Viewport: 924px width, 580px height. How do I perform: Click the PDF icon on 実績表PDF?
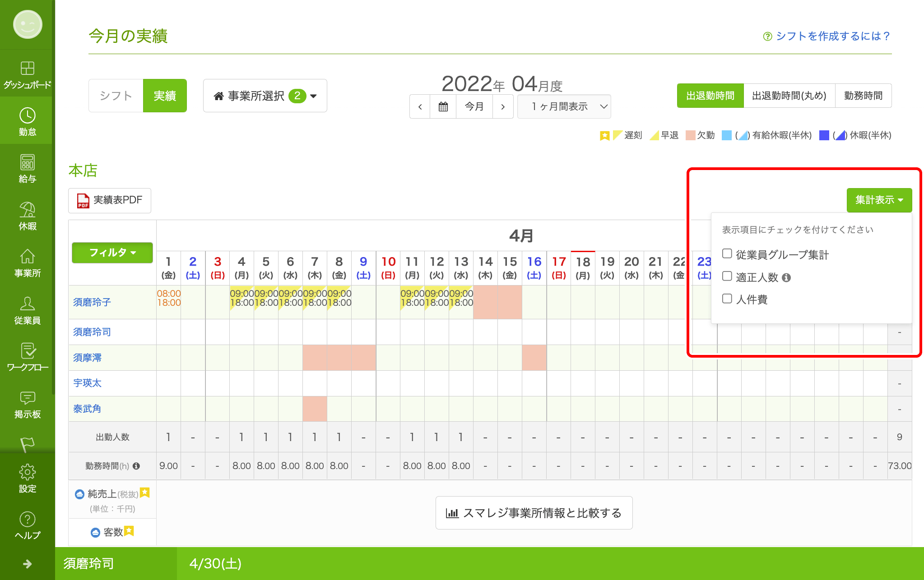click(83, 201)
